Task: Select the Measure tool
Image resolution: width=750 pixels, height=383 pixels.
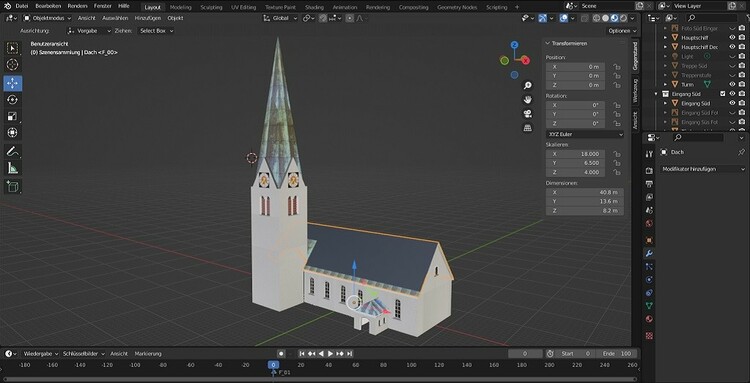Action: pyautogui.click(x=13, y=168)
